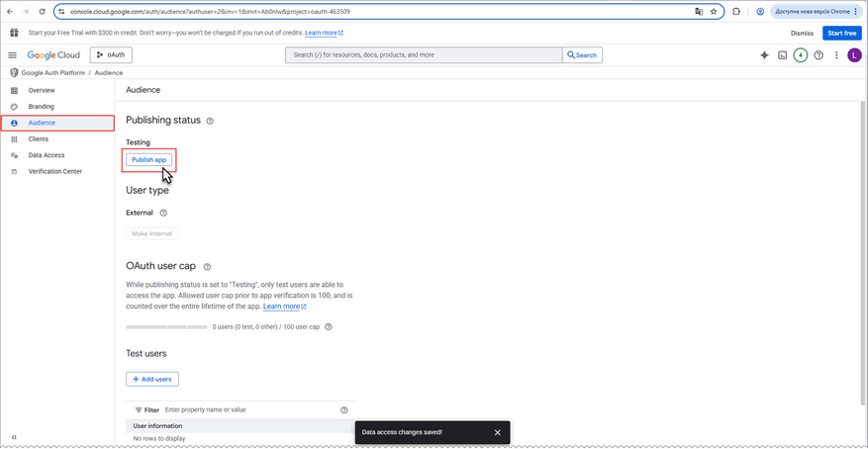Open Learn more link in OAuth user cap
This screenshot has width=868, height=449.
tap(284, 307)
